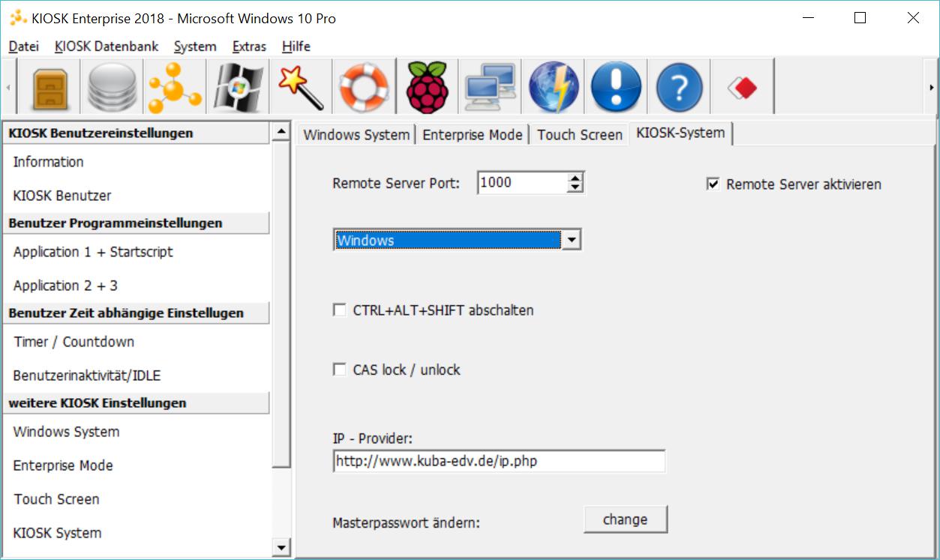Click the right toolbar scroll arrow

[932, 88]
